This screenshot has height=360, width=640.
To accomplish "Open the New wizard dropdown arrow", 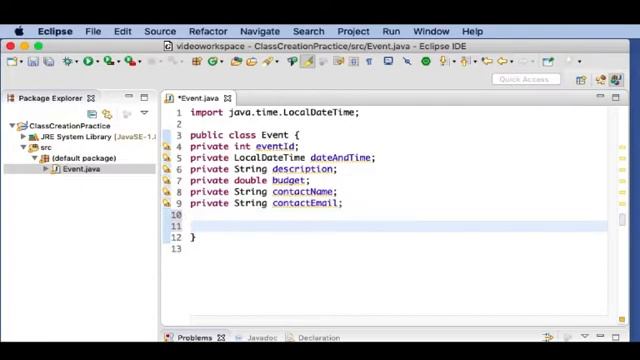I will click(21, 62).
